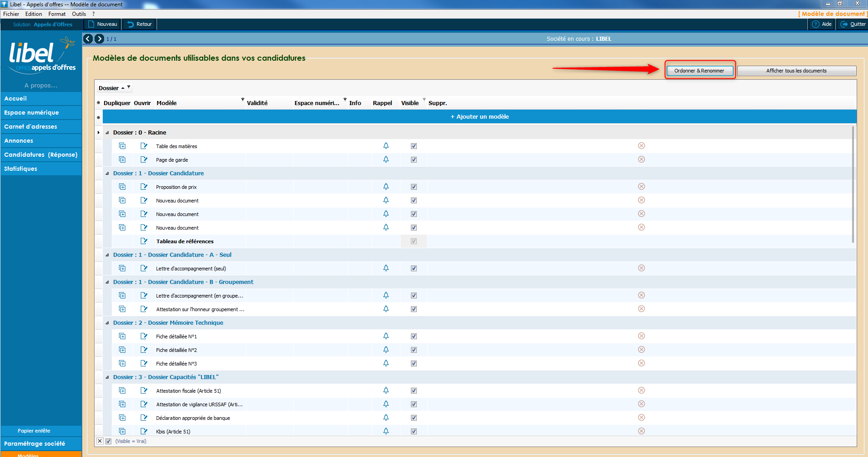868x457 pixels.
Task: Duplicate the Table des matières template
Action: (122, 146)
